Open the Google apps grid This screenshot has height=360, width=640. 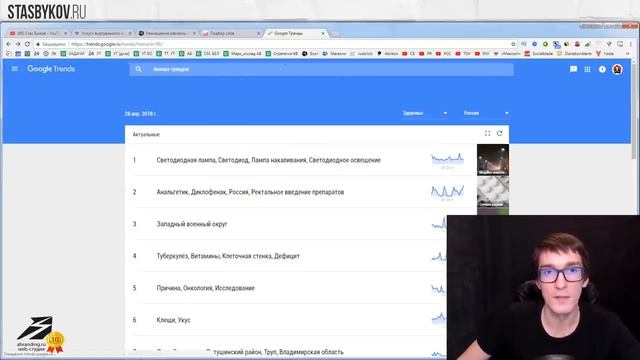[587, 69]
